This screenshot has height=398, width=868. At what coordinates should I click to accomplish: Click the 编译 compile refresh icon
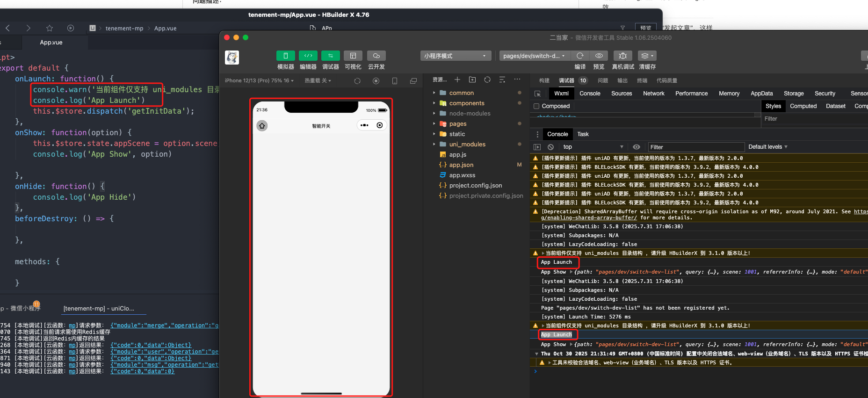(580, 56)
